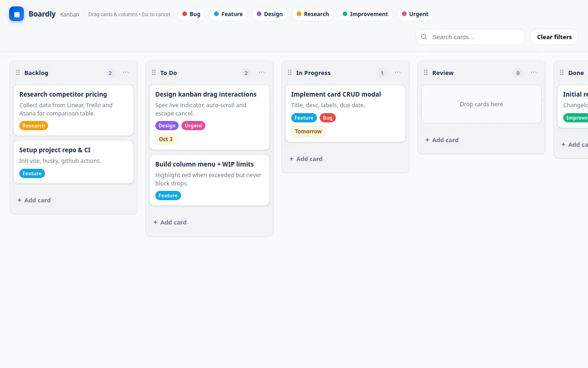
Task: Grab the To Do column drag handle
Action: click(x=154, y=73)
